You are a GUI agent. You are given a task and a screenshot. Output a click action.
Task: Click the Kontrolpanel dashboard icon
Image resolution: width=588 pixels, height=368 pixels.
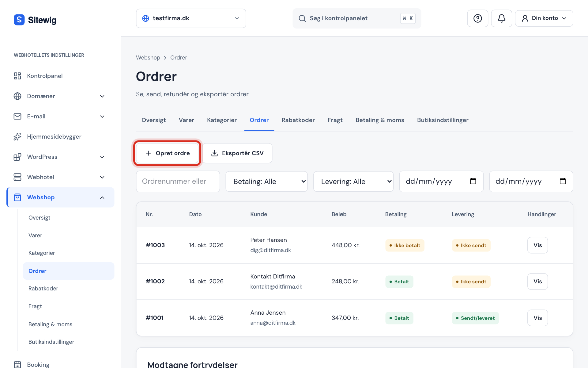(17, 76)
